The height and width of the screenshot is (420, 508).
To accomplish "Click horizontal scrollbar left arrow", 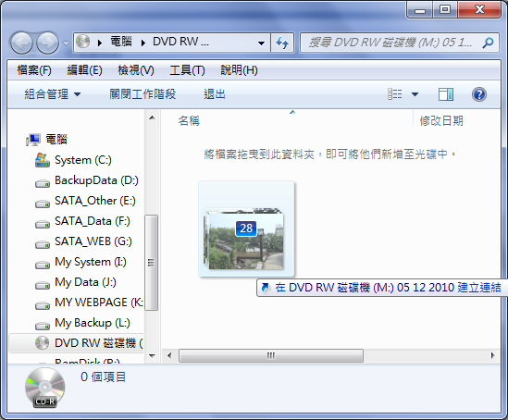I will pos(169,356).
